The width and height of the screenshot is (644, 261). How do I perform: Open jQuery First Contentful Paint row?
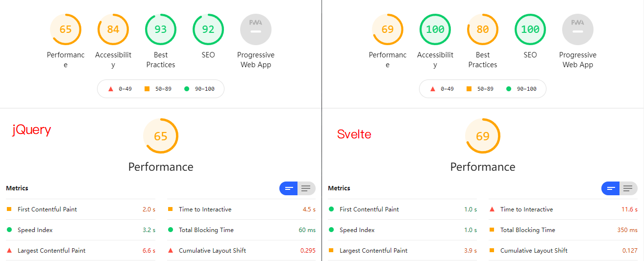coord(81,209)
